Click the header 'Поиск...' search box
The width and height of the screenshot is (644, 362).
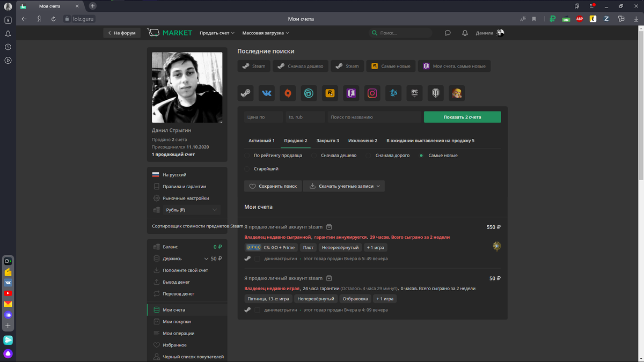pyautogui.click(x=400, y=33)
